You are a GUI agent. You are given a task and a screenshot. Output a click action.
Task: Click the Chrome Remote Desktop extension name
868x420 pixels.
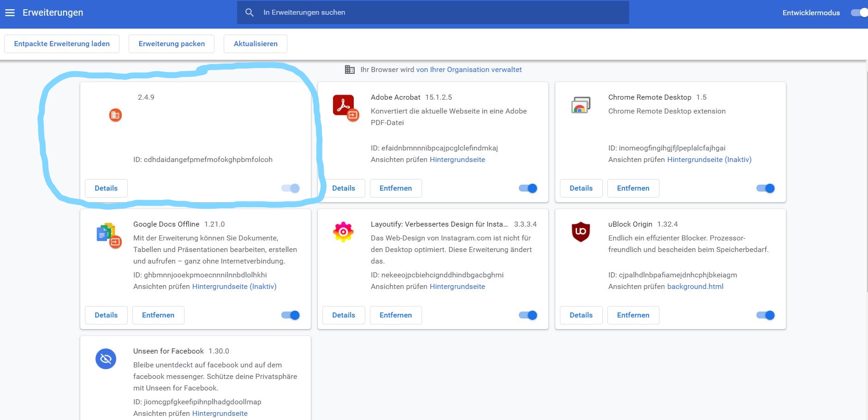pos(650,97)
